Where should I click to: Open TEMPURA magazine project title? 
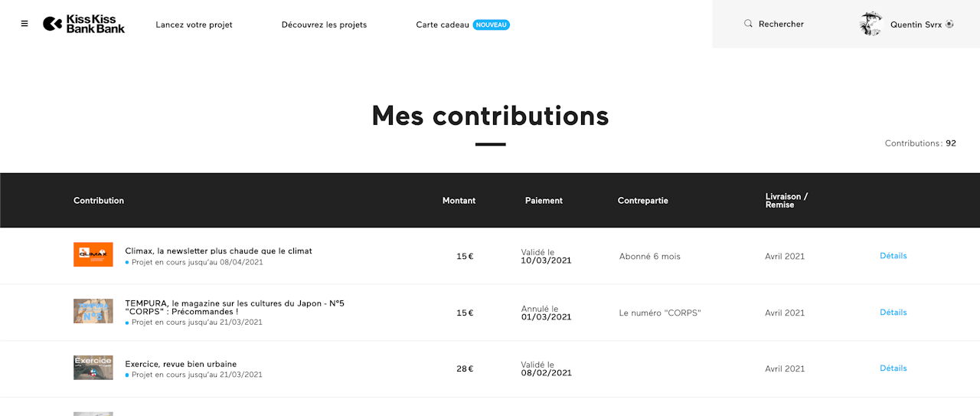[234, 307]
